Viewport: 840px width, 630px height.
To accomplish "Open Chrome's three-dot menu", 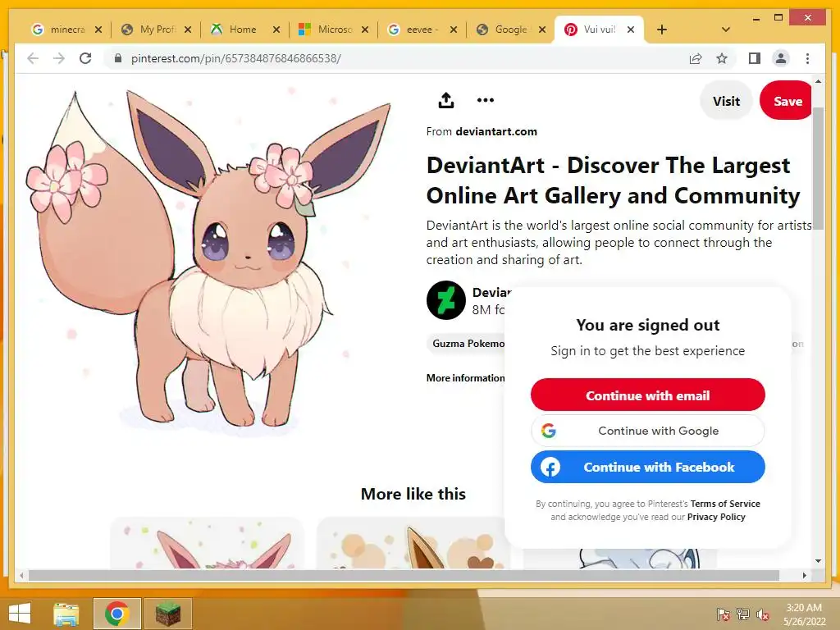I will point(807,58).
